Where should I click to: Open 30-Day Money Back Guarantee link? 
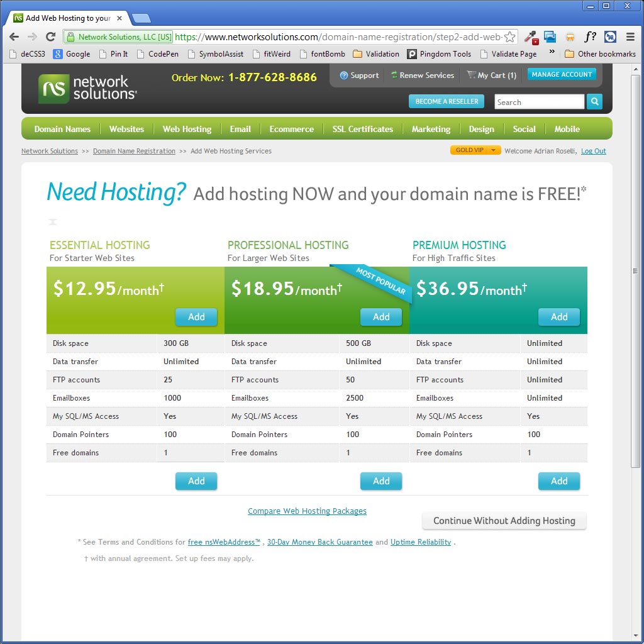(320, 542)
